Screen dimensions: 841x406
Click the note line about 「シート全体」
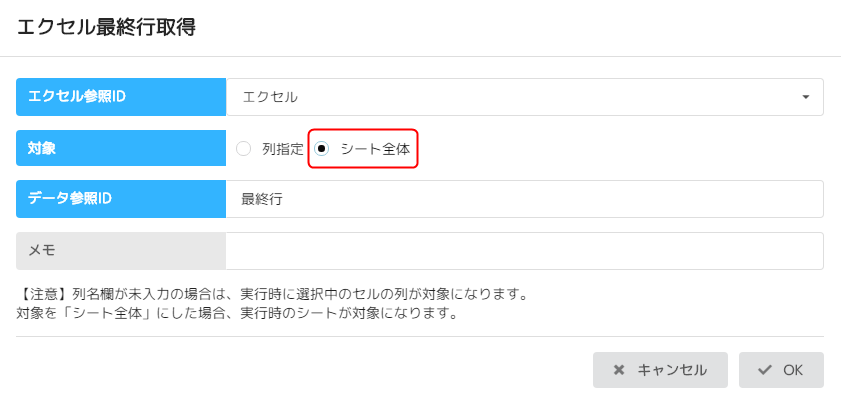click(x=237, y=313)
